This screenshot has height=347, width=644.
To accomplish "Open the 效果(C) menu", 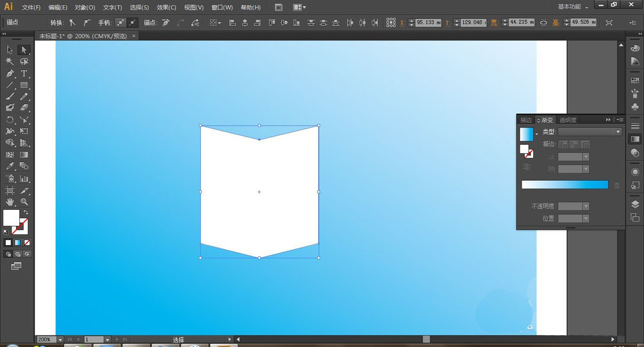I will coord(166,7).
